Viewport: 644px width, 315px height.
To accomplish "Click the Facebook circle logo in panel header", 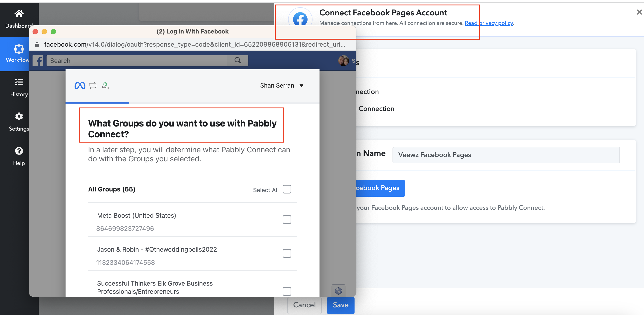I will (x=300, y=19).
